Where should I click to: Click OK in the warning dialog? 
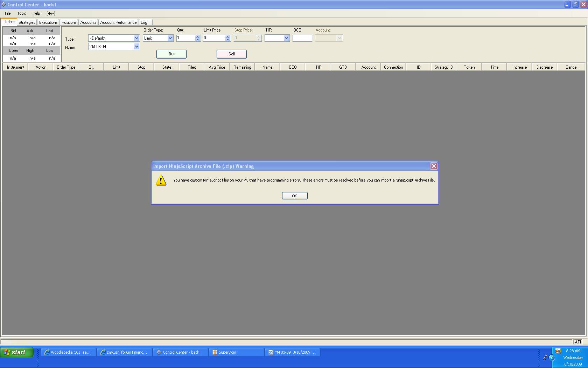point(295,196)
